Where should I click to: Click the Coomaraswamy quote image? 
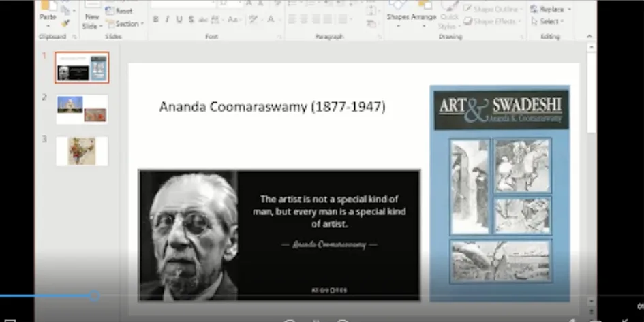coord(279,236)
